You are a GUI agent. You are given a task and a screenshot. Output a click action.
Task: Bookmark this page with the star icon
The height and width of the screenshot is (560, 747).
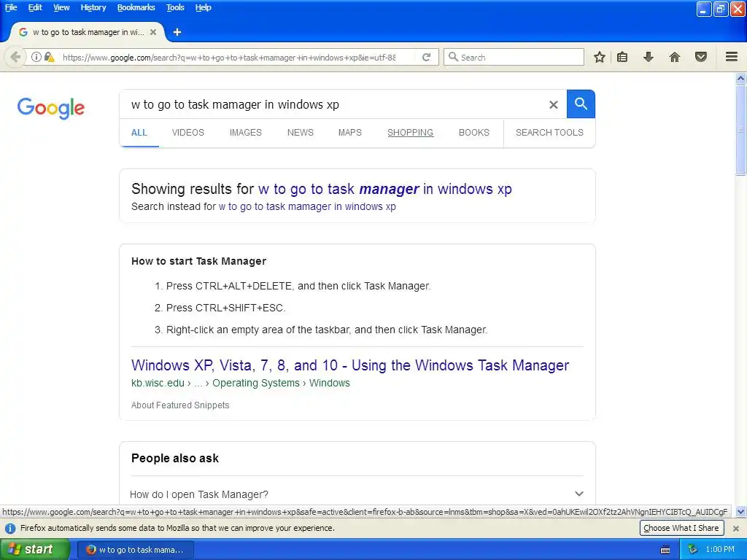tap(600, 57)
